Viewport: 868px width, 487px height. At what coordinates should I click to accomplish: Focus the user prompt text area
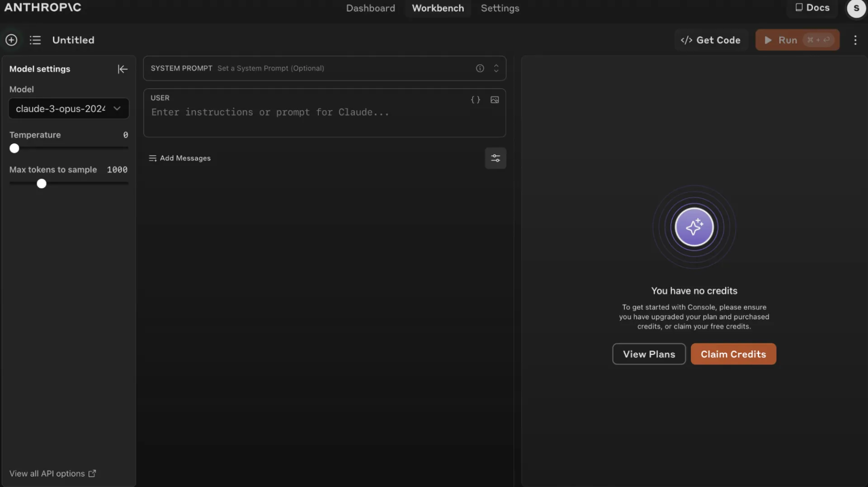(325, 113)
